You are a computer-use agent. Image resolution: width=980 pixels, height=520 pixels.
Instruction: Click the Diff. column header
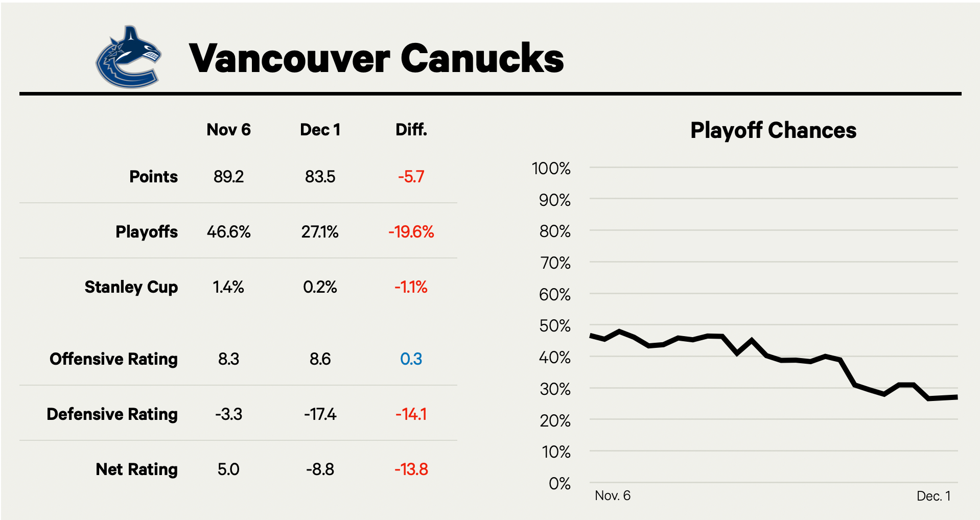tap(411, 130)
